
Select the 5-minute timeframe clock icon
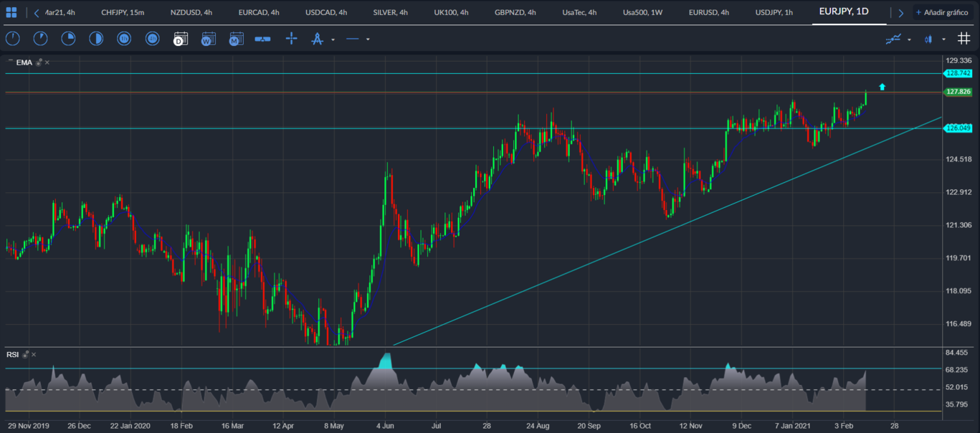[40, 39]
